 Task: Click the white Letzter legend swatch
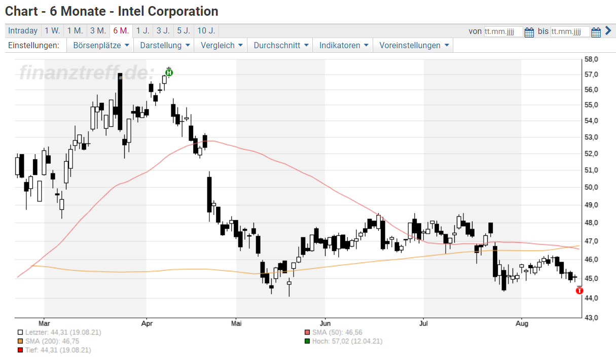pos(20,333)
